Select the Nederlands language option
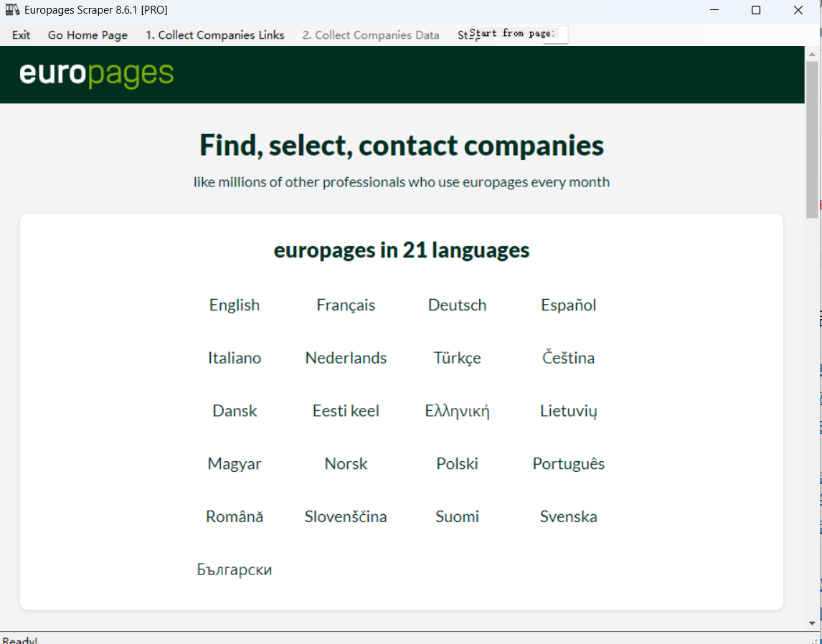The width and height of the screenshot is (822, 644). pos(346,358)
